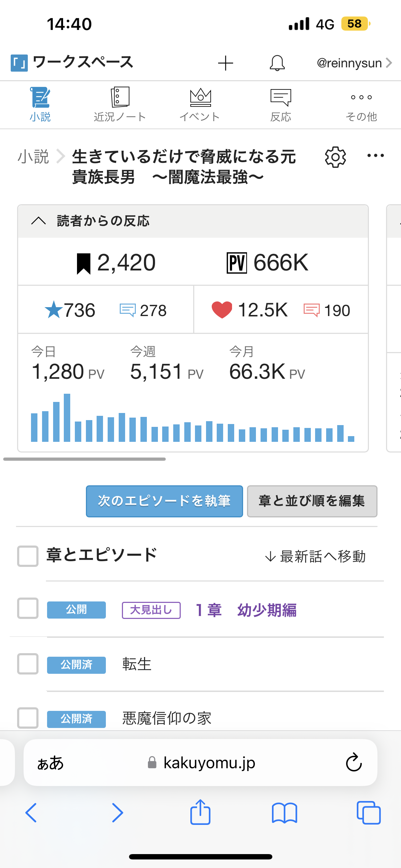Tick the checkbox for 転生 episode

pyautogui.click(x=28, y=664)
